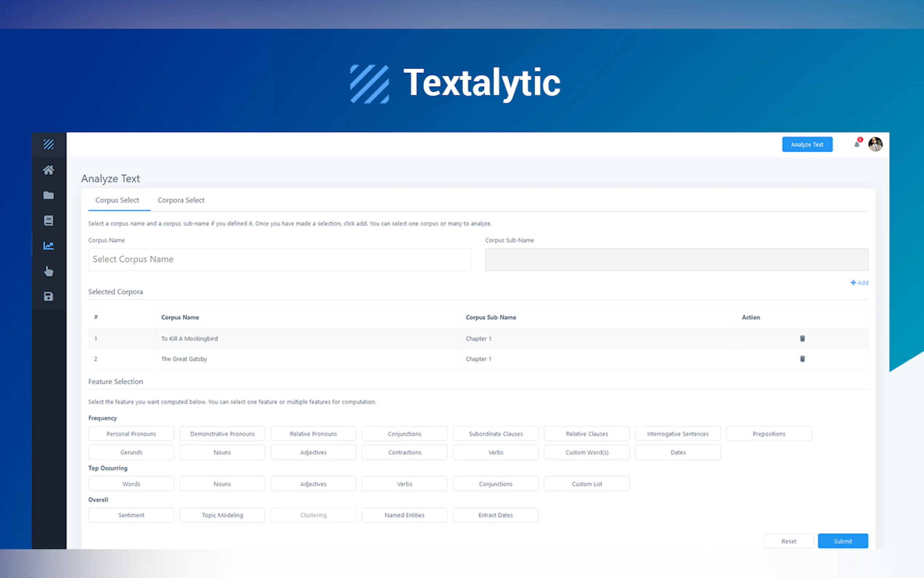924x578 pixels.
Task: Open the Home icon in sidebar
Action: coord(48,170)
